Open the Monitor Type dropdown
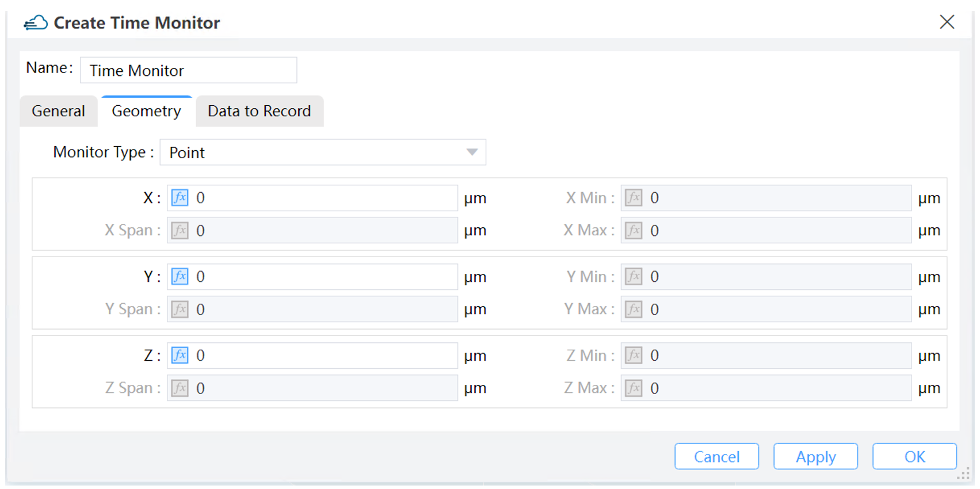Viewport: 980px width, 489px height. pyautogui.click(x=322, y=152)
